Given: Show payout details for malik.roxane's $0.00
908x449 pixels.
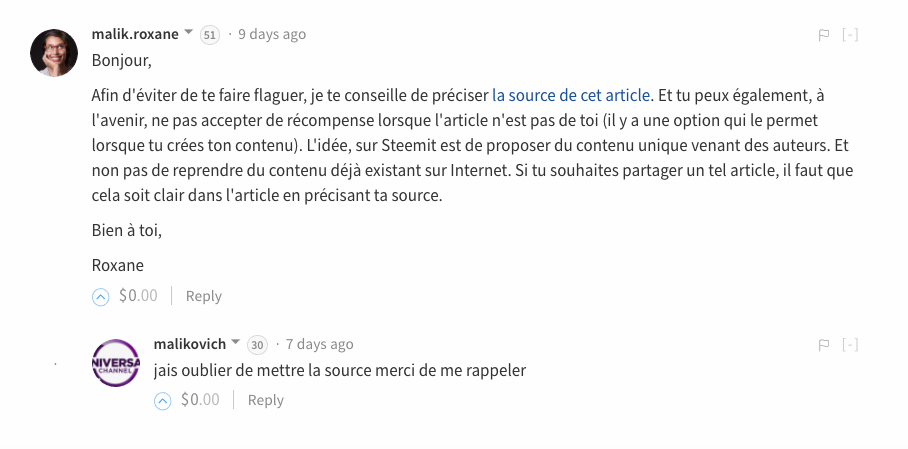Looking at the screenshot, I should (138, 296).
